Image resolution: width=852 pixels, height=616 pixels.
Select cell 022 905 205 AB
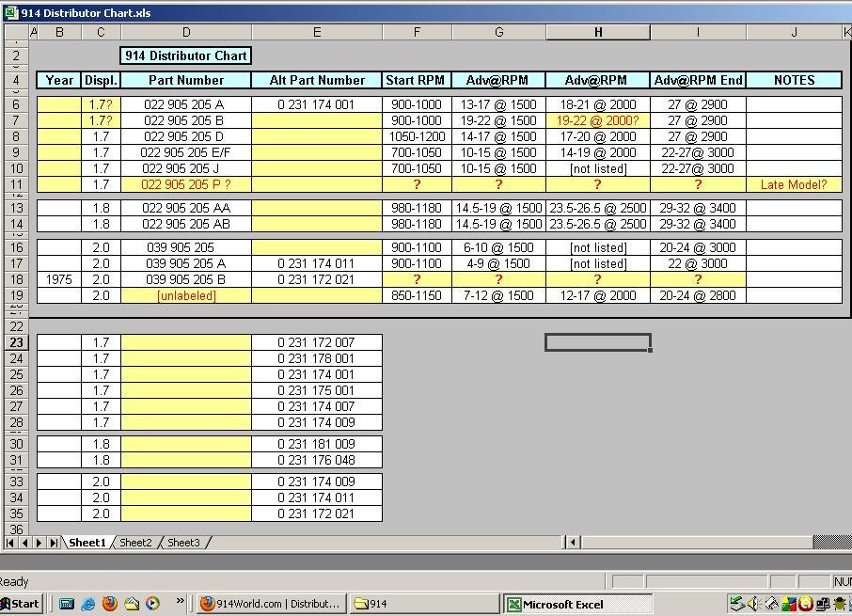pyautogui.click(x=186, y=224)
